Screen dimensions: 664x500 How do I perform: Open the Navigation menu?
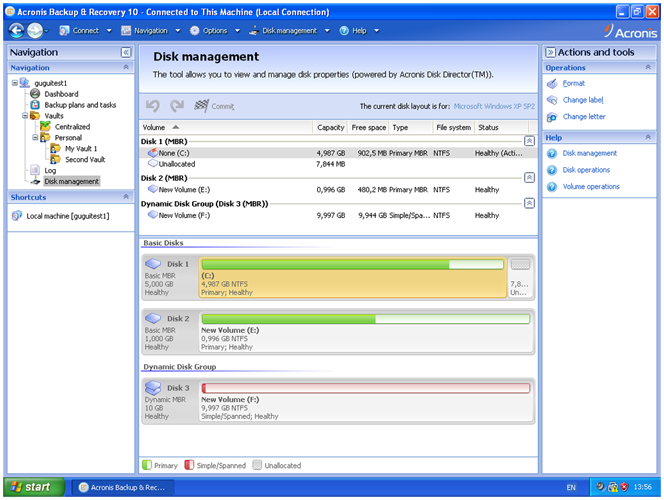pos(151,30)
